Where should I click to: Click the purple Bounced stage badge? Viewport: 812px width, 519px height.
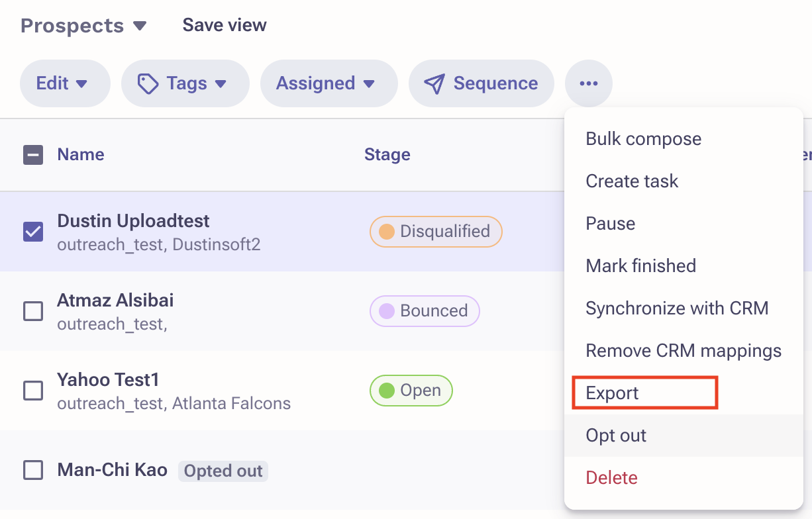(425, 311)
